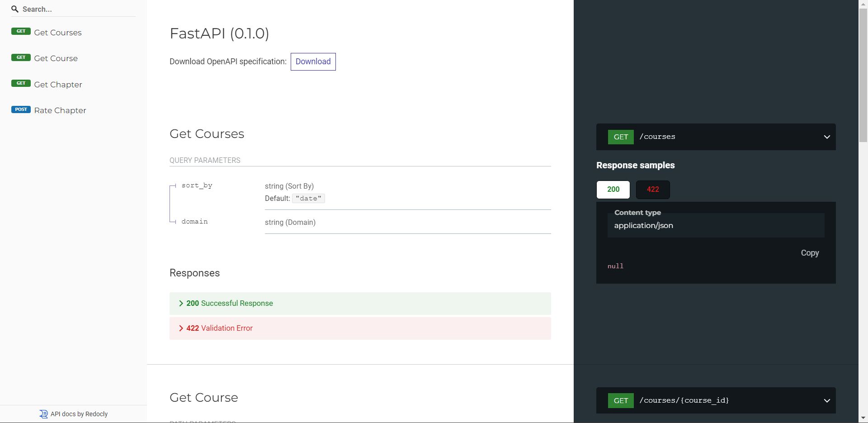Expand the /courses endpoint chevron
The height and width of the screenshot is (423, 868).
pos(826,137)
